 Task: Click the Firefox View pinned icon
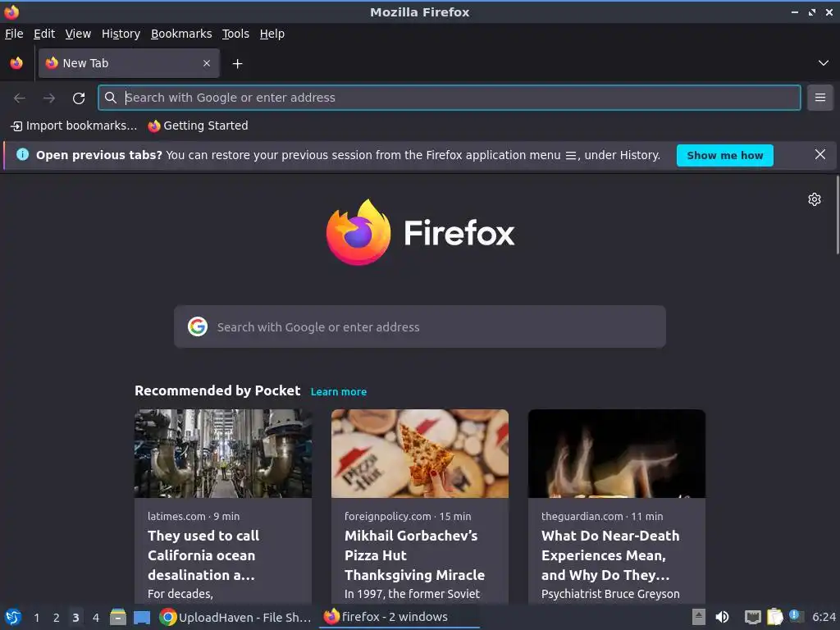[16, 63]
